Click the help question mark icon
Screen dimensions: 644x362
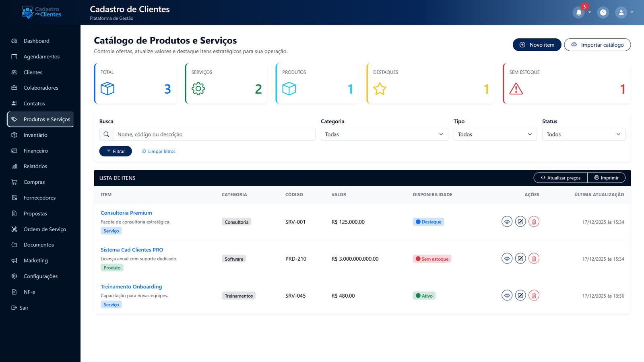[603, 12]
